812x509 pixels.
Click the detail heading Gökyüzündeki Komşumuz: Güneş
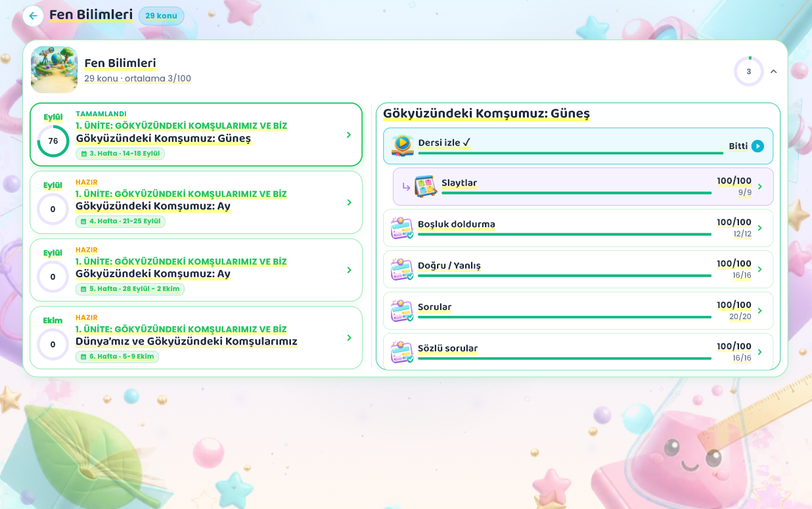486,114
